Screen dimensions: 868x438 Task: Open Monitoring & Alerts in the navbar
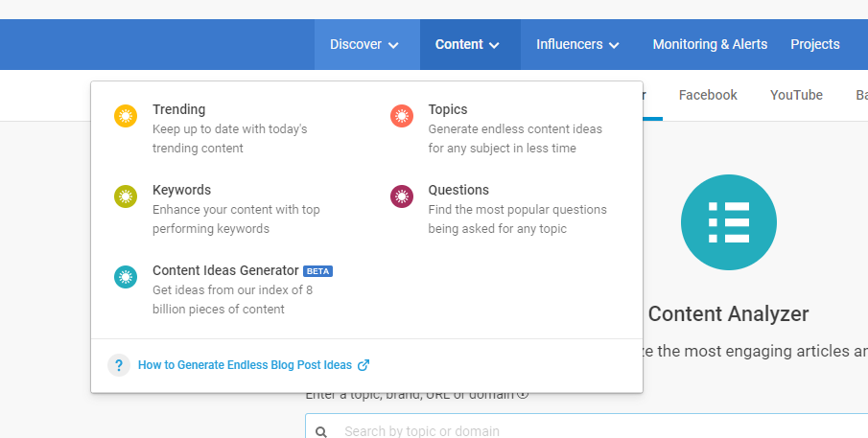710,44
